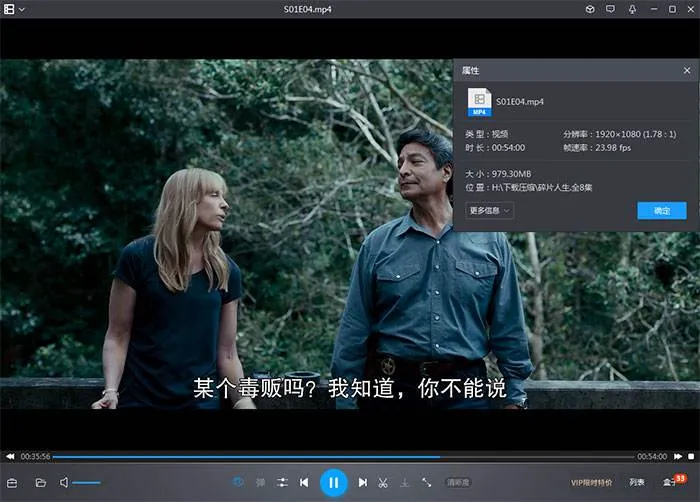The width and height of the screenshot is (700, 502).
Task: Toggle the 弹 danmaku icon
Action: (x=260, y=482)
